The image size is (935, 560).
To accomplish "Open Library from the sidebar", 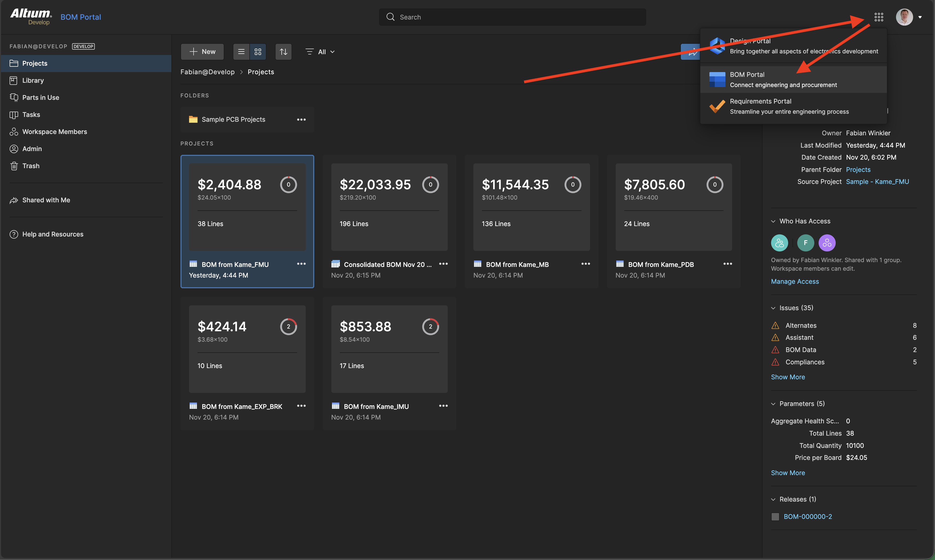I will click(x=33, y=80).
